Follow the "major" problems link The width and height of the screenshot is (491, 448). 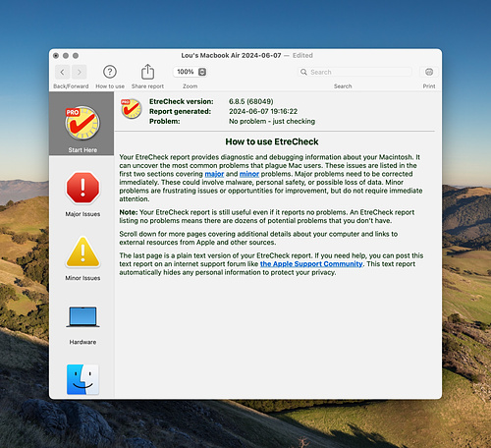(x=214, y=174)
